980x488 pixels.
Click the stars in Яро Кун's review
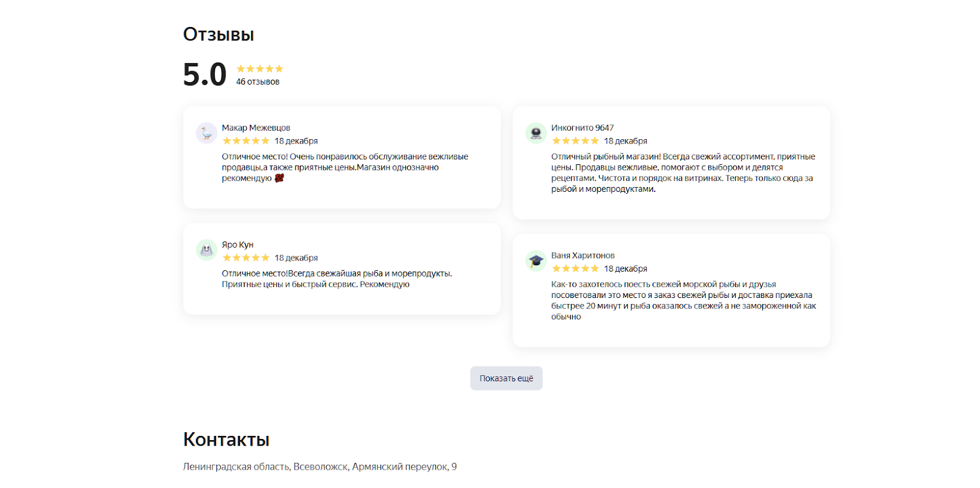246,258
